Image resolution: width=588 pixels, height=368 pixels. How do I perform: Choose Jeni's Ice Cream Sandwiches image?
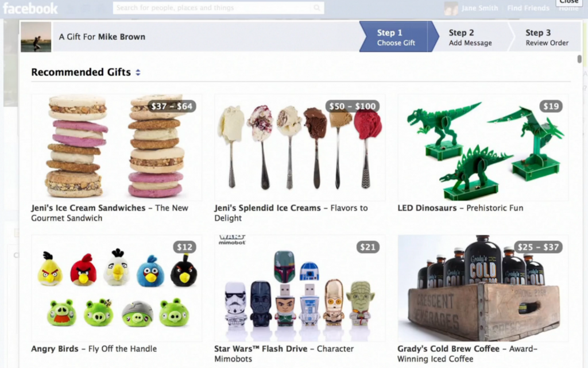[x=117, y=147]
